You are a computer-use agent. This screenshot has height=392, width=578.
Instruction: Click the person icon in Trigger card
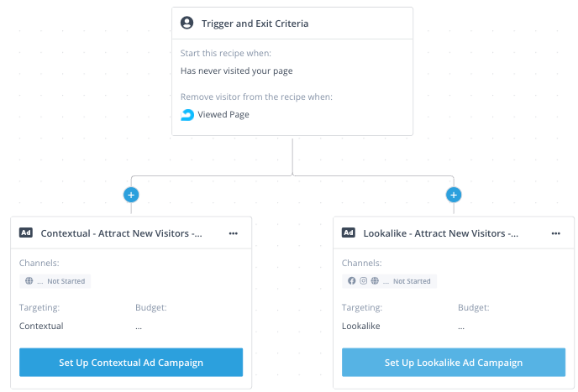[187, 24]
